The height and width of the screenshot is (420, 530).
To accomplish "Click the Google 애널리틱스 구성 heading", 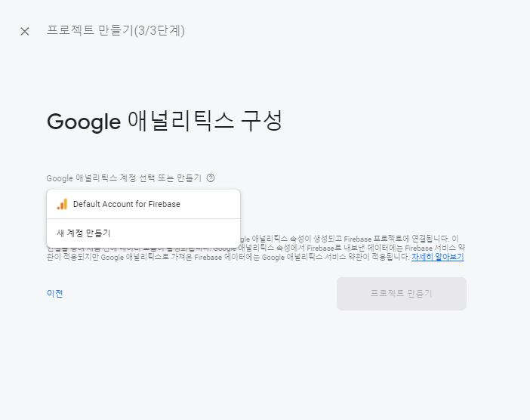I will tap(165, 121).
